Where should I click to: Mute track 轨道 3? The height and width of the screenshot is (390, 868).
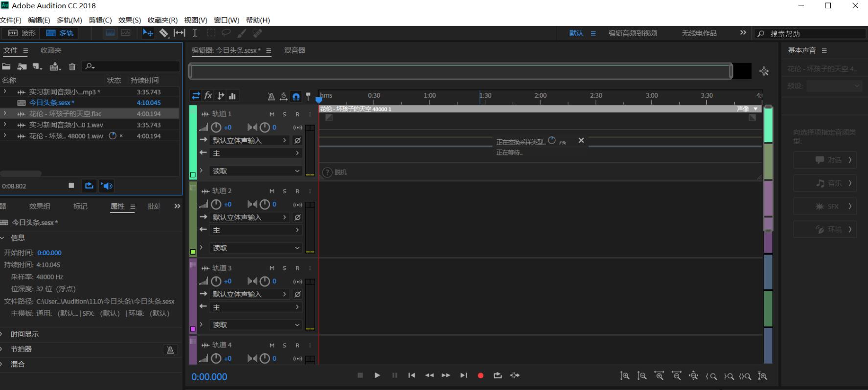[272, 268]
